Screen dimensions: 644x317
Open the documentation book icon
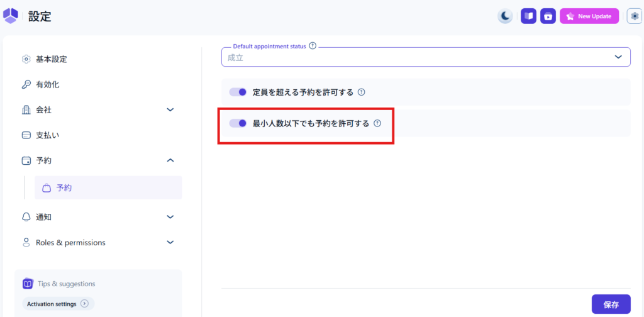point(528,16)
